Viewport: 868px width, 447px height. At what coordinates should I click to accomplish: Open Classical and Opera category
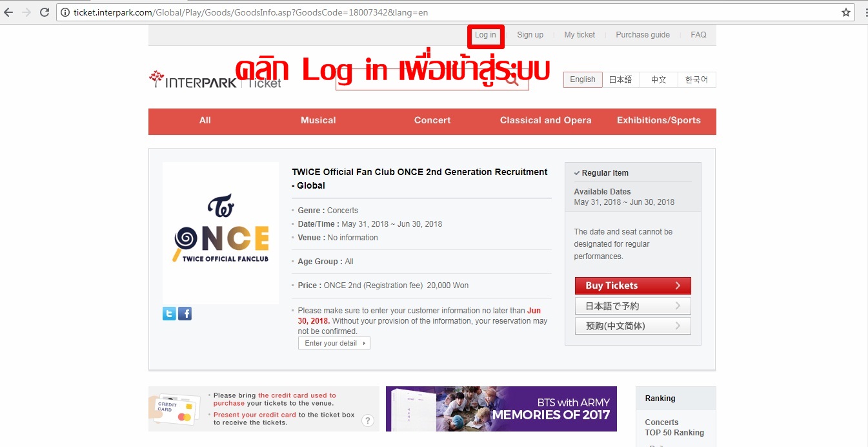pos(545,120)
